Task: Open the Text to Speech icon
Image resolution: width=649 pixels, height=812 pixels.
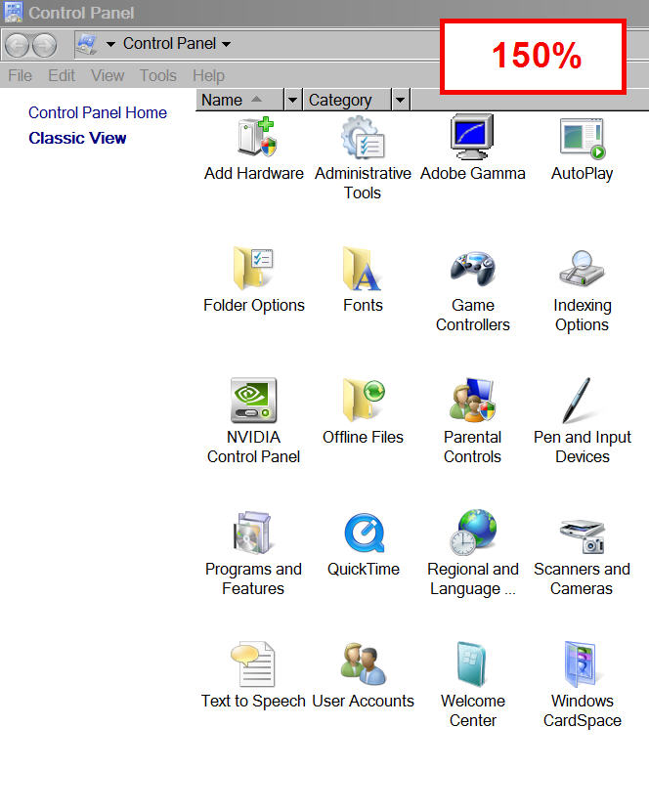Action: (x=253, y=664)
